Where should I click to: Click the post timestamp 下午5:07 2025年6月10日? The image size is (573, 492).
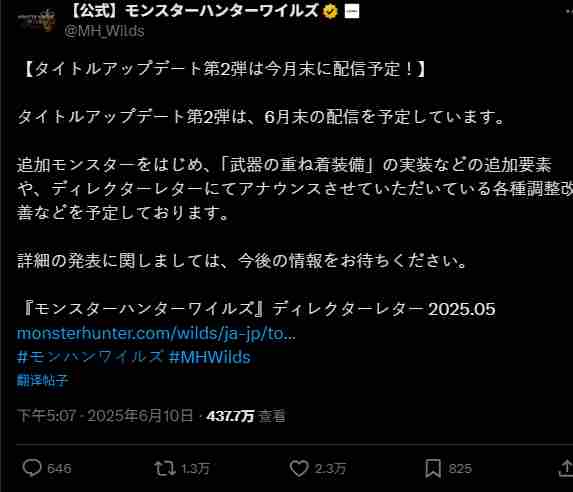[105, 416]
